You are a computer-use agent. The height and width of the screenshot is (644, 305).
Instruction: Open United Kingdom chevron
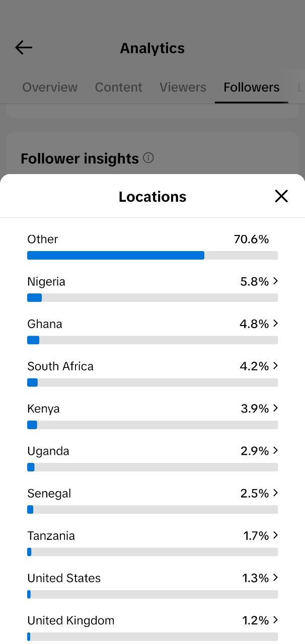[275, 620]
